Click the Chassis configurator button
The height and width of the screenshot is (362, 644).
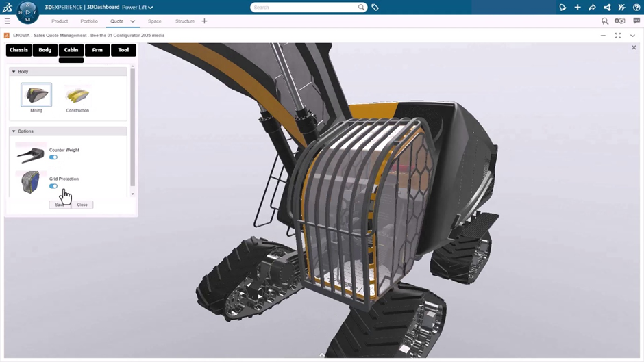[x=18, y=50]
